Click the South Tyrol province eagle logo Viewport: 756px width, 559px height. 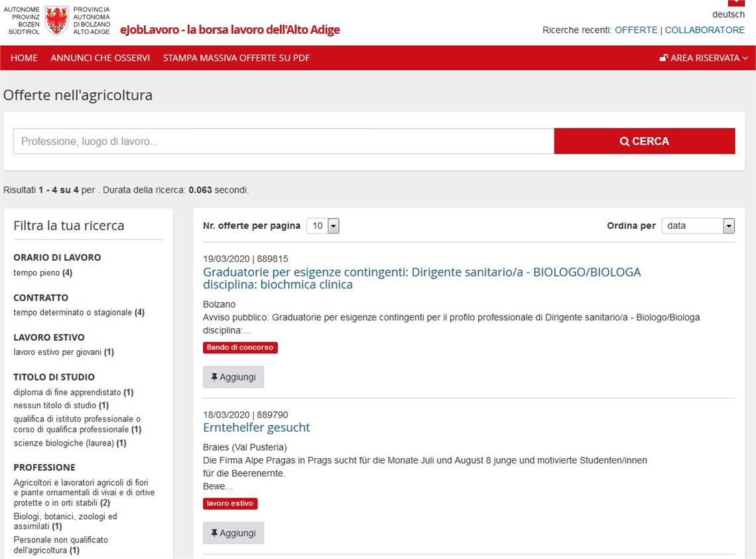pos(57,21)
